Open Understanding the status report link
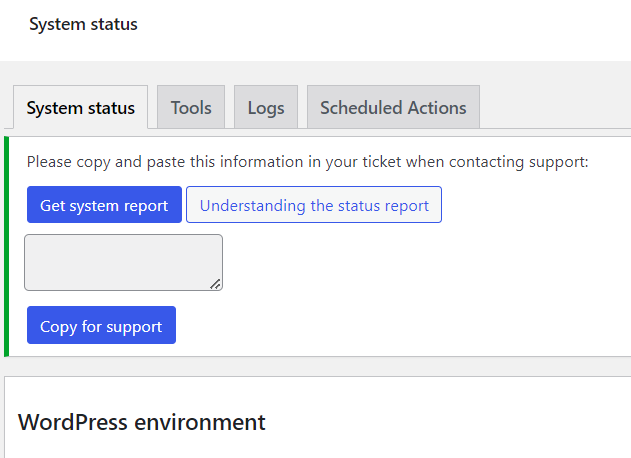The height and width of the screenshot is (458, 631). (314, 204)
